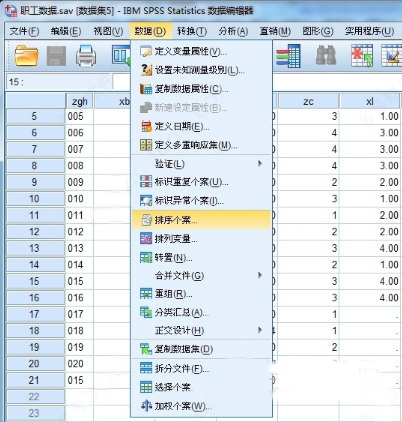Click the SPSS application title bar icon
The image size is (402, 422).
[11, 11]
